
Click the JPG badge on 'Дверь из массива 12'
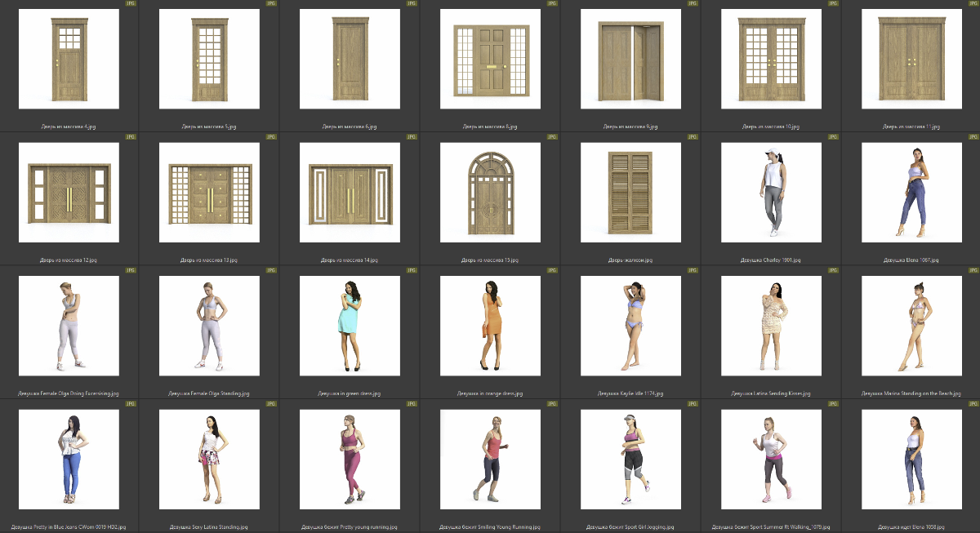[x=131, y=137]
